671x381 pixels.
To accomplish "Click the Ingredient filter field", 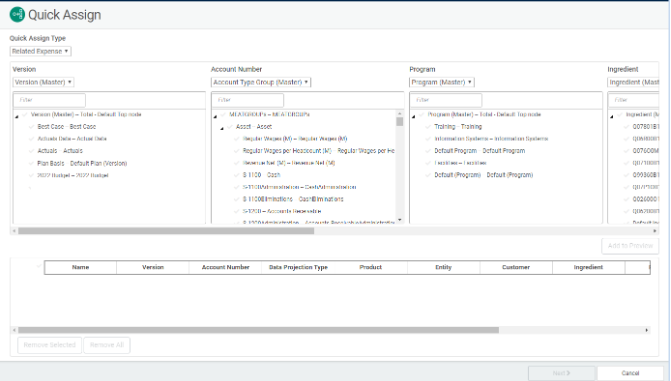I will [x=634, y=100].
